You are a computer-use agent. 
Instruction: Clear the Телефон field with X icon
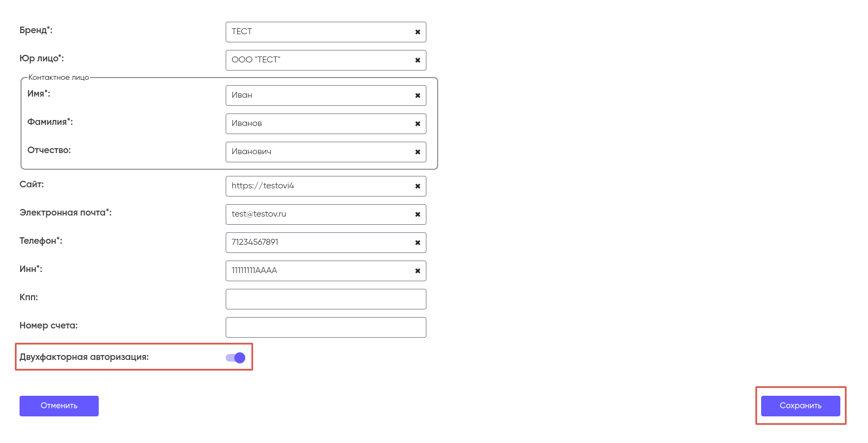[418, 243]
